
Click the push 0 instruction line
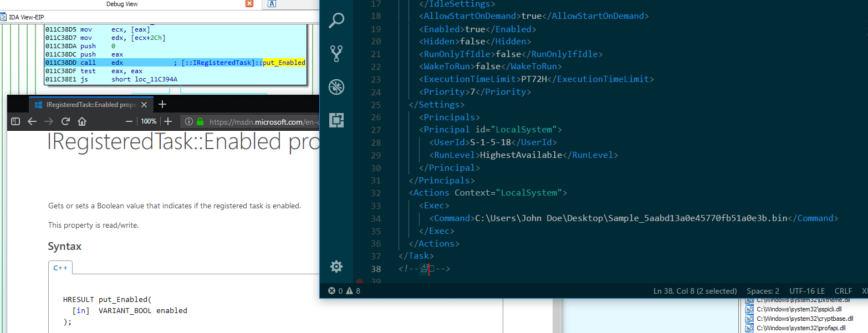point(80,46)
